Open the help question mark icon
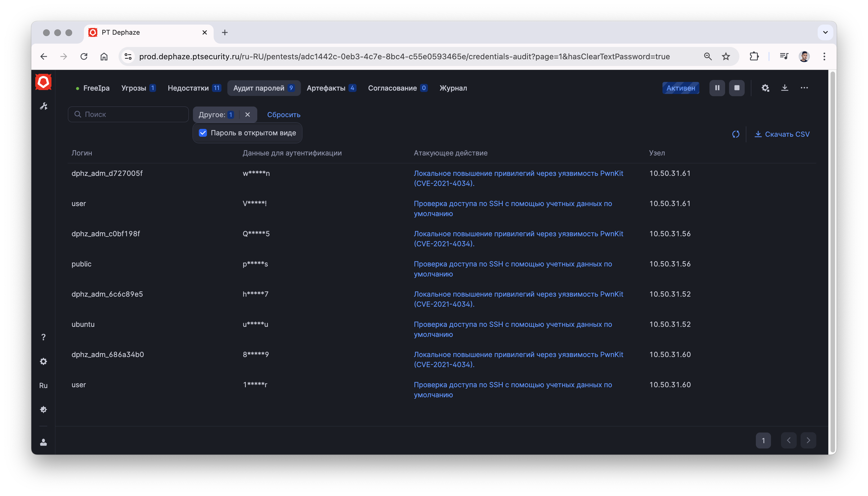Image resolution: width=868 pixels, height=496 pixels. pyautogui.click(x=43, y=337)
